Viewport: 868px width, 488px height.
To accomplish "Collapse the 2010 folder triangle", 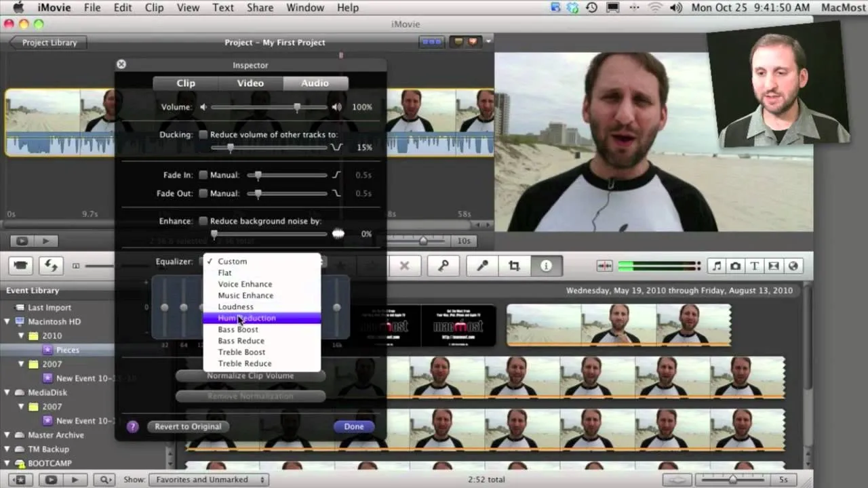I will 21,335.
